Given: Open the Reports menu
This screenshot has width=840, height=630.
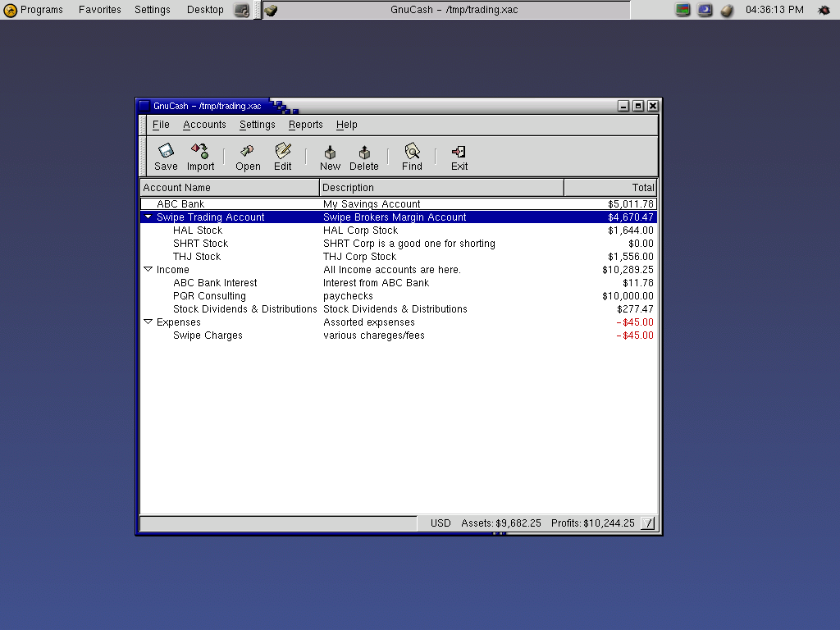Looking at the screenshot, I should pos(305,125).
